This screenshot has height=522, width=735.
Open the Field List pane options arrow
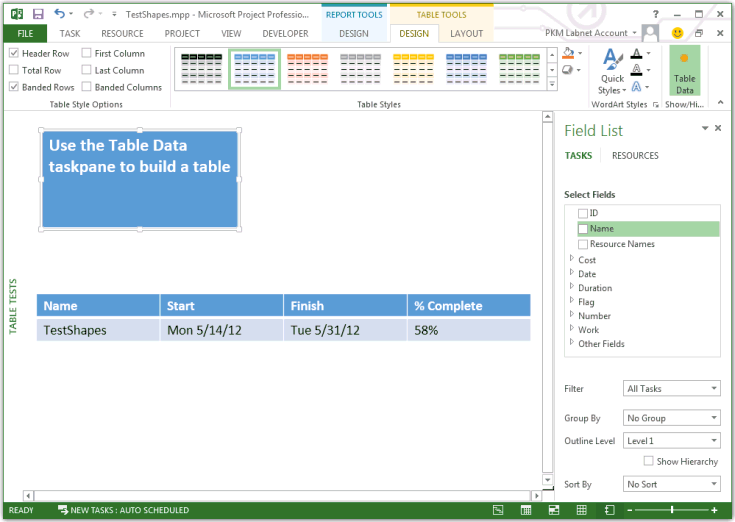coord(705,128)
